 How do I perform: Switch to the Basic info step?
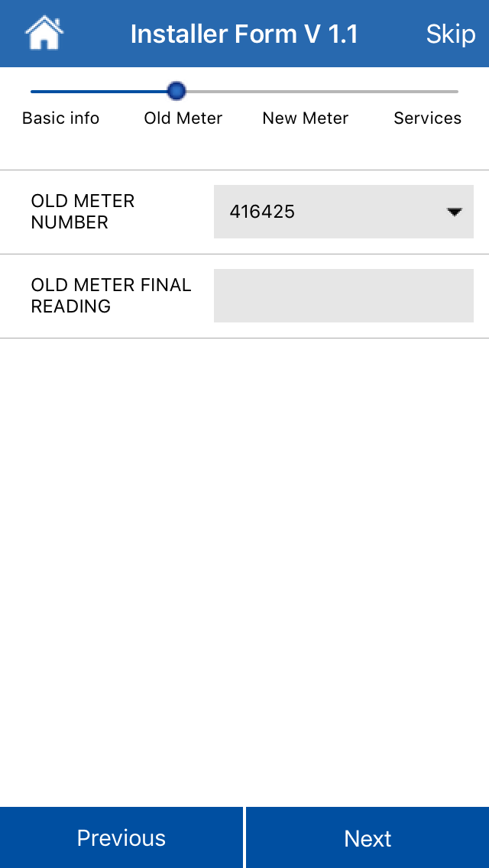(x=61, y=118)
